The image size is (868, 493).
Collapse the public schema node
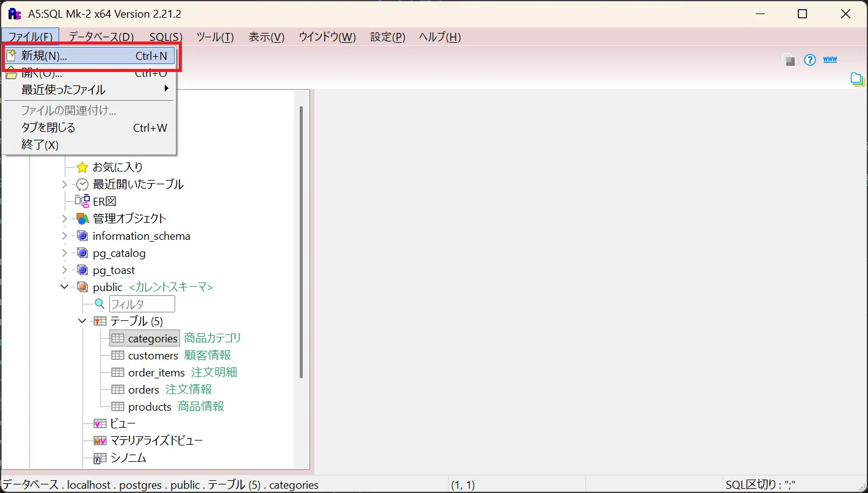pos(65,287)
